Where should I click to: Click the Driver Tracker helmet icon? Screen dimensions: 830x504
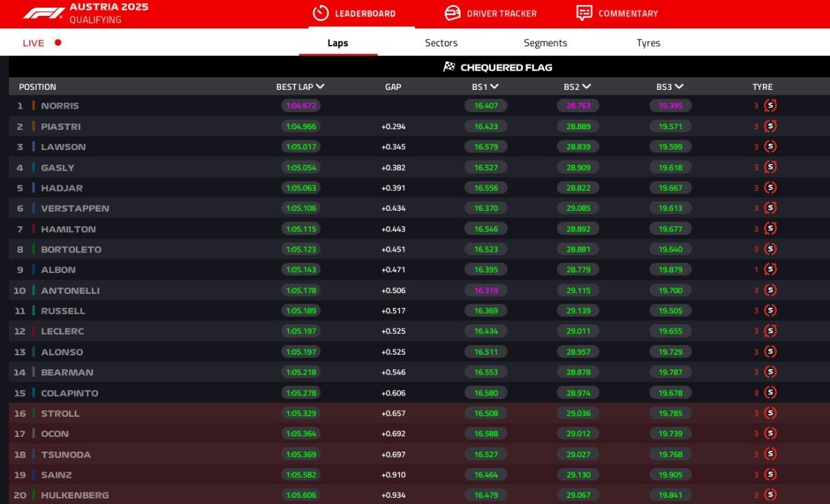pos(452,13)
